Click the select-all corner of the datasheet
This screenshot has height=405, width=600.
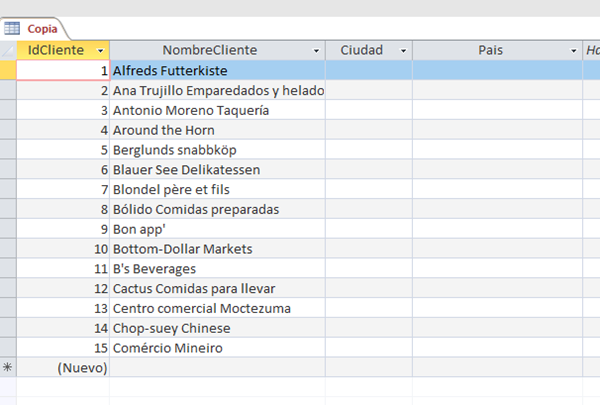(x=8, y=50)
